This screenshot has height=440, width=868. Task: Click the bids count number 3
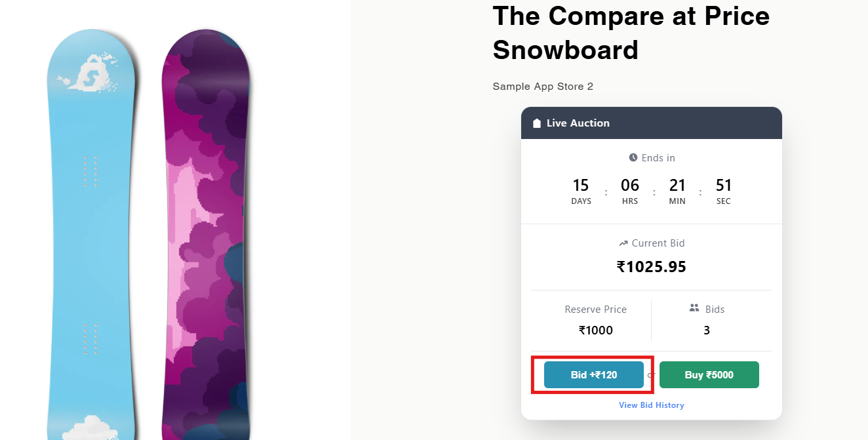coord(707,330)
